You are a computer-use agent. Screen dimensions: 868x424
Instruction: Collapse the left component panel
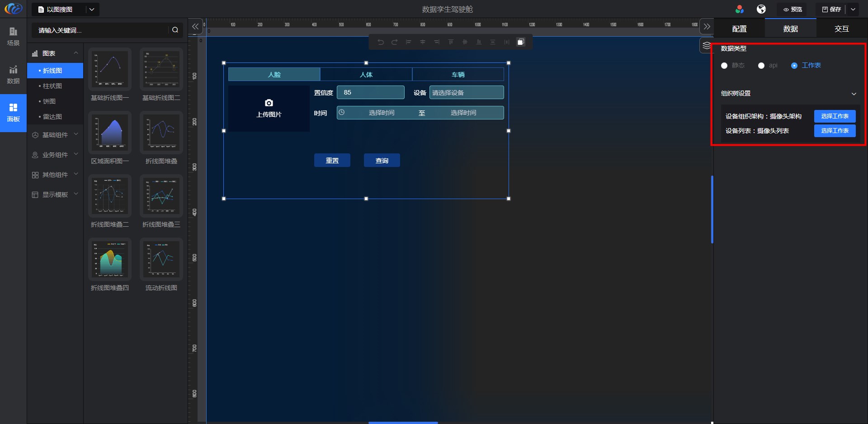(x=195, y=27)
